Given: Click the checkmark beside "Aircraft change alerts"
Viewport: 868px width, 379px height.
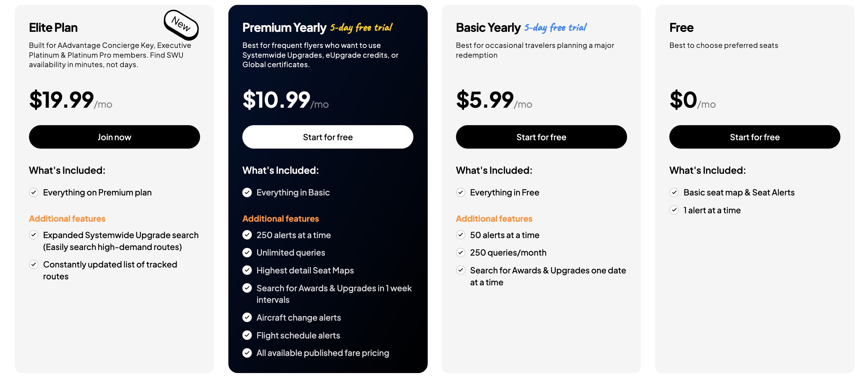Looking at the screenshot, I should click(x=247, y=317).
